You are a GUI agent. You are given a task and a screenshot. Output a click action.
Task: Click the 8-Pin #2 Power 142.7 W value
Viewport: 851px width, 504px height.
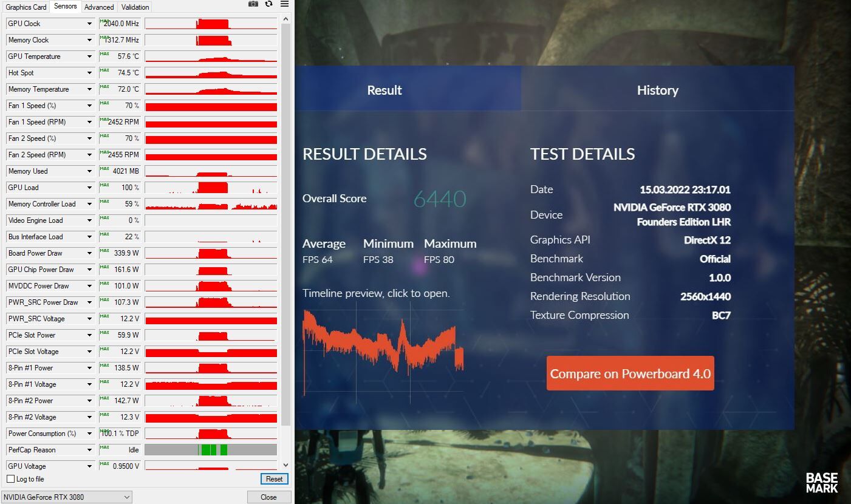(120, 401)
